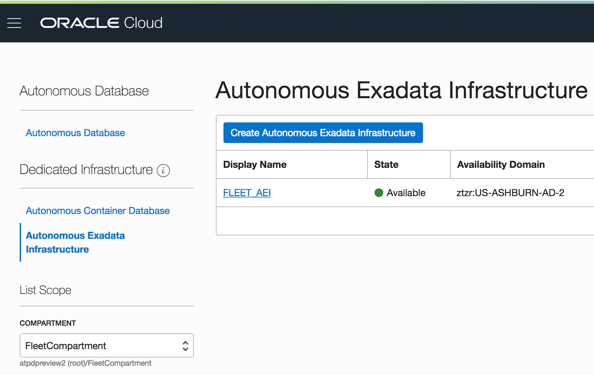Click the List Scope heading
Image resolution: width=594 pixels, height=375 pixels.
tap(45, 290)
